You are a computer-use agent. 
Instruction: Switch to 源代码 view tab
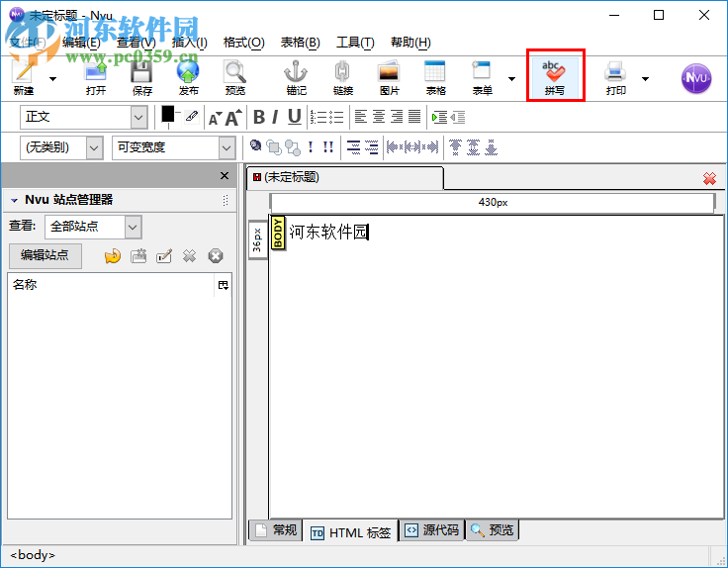click(x=432, y=530)
